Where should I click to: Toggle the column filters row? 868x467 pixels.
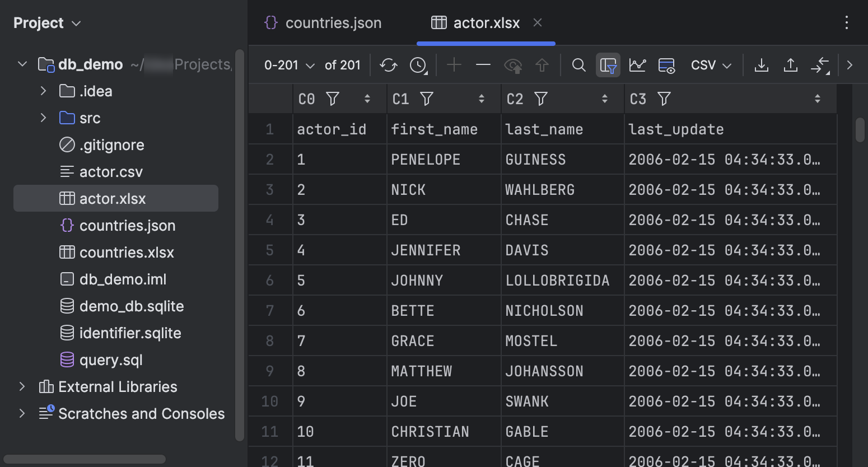[x=608, y=65]
